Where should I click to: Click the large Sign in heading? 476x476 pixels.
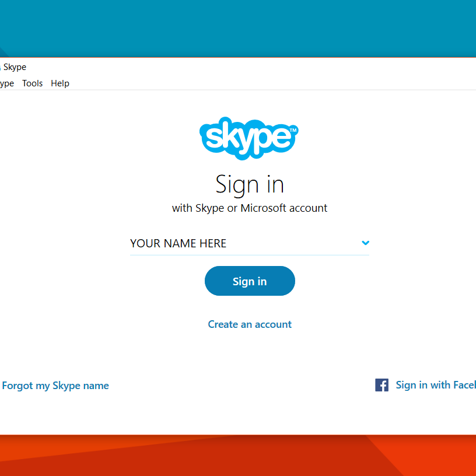(x=250, y=184)
